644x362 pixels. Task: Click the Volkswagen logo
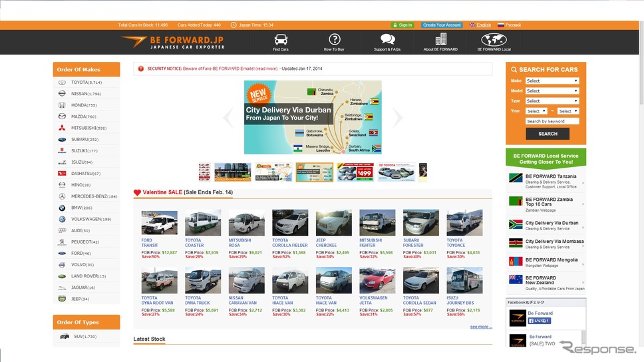point(62,219)
